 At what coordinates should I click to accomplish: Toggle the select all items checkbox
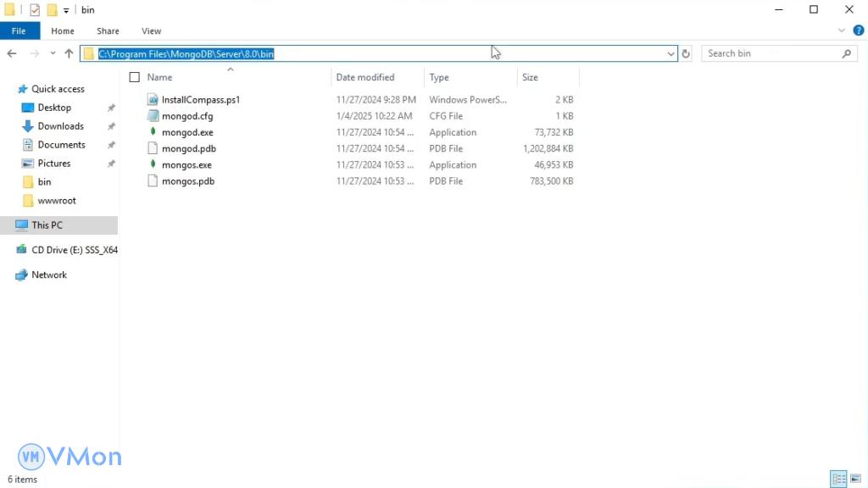click(x=135, y=77)
